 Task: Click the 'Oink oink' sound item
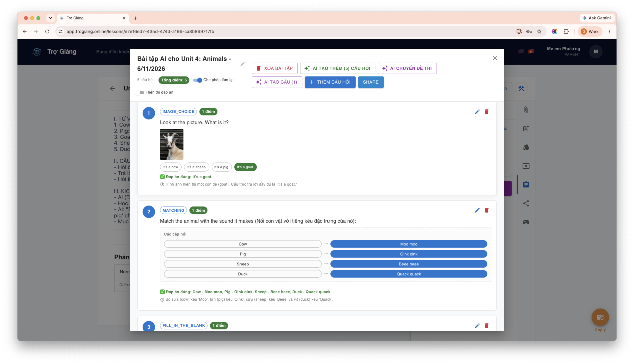[409, 254]
